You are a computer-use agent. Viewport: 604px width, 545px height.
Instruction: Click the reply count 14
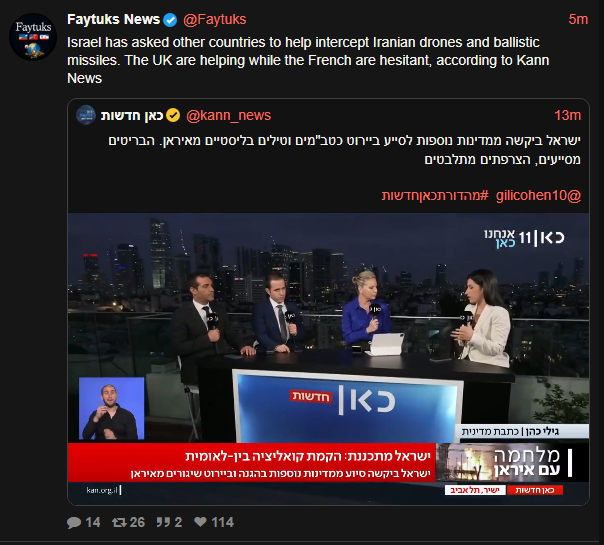tap(93, 522)
